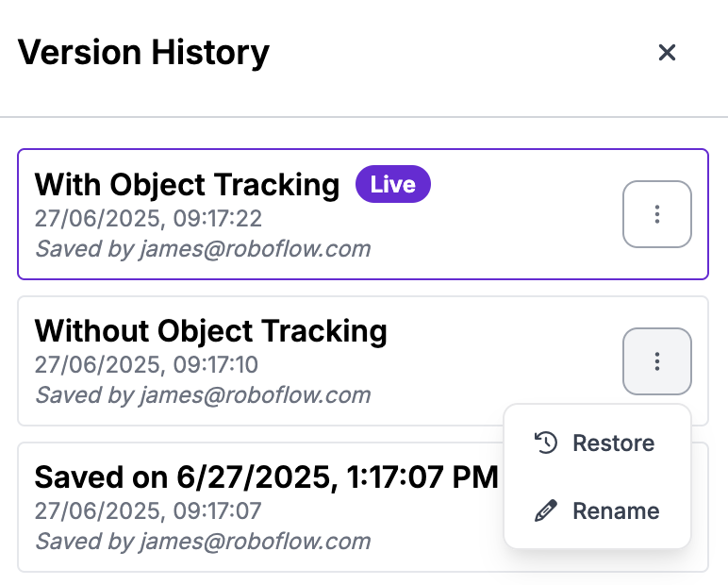Click Saved by text under With Object Tracking
Image resolution: width=728 pixels, height=585 pixels.
(203, 249)
